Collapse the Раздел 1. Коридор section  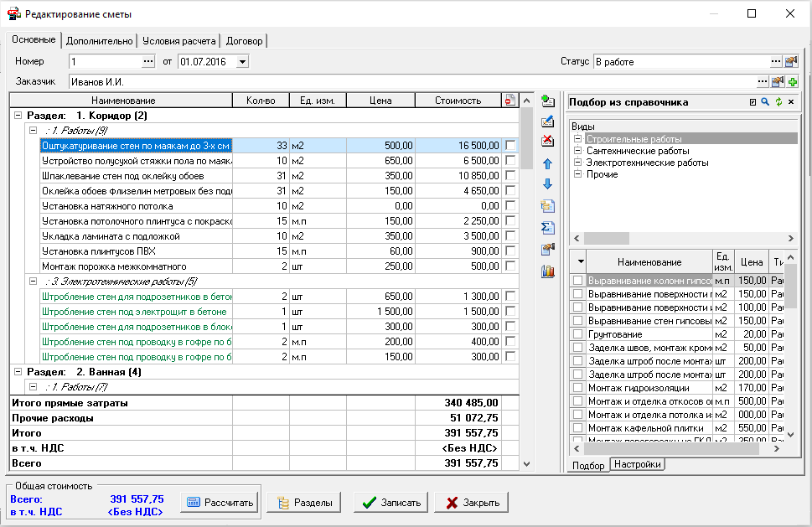tap(18, 116)
